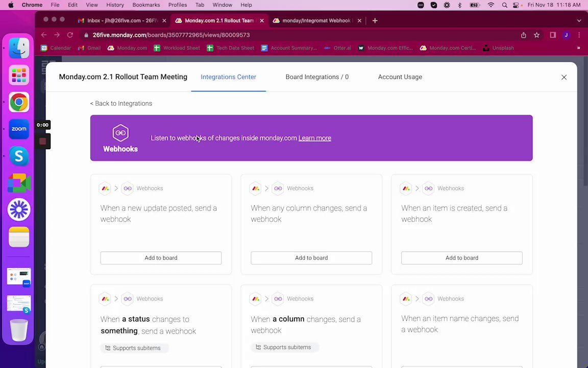Open the Trash in the dock
The width and height of the screenshot is (588, 368).
click(x=19, y=330)
